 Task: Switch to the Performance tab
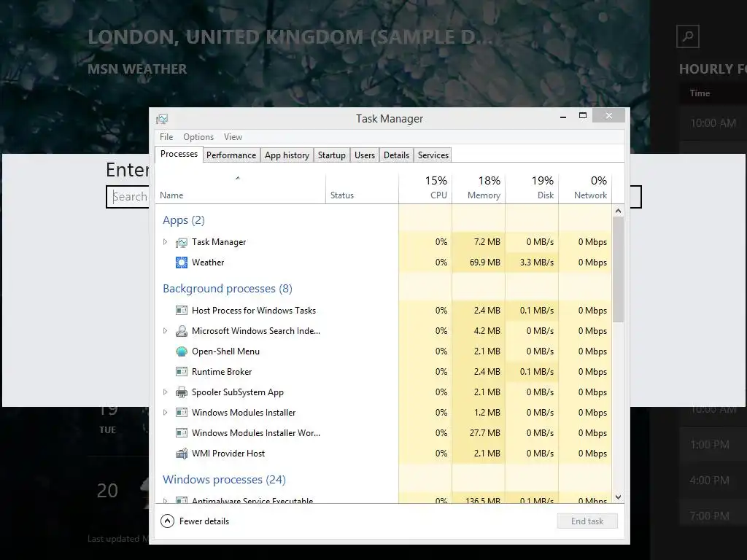click(x=231, y=155)
